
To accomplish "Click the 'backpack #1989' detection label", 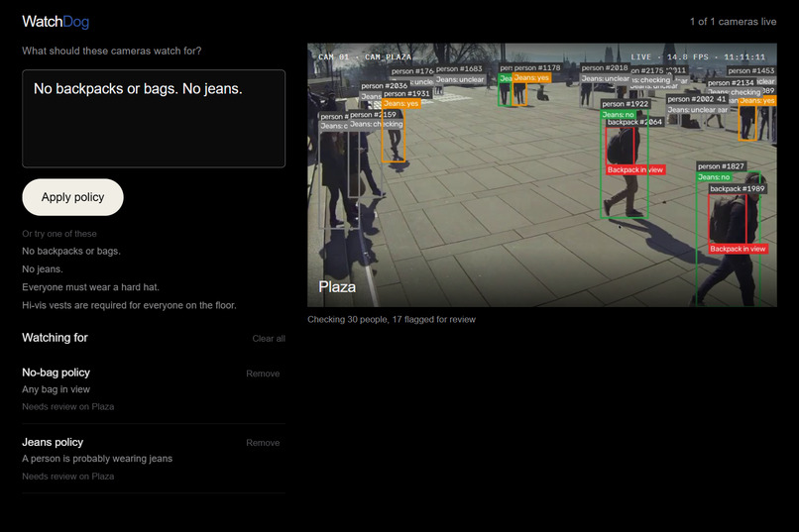I will [738, 189].
